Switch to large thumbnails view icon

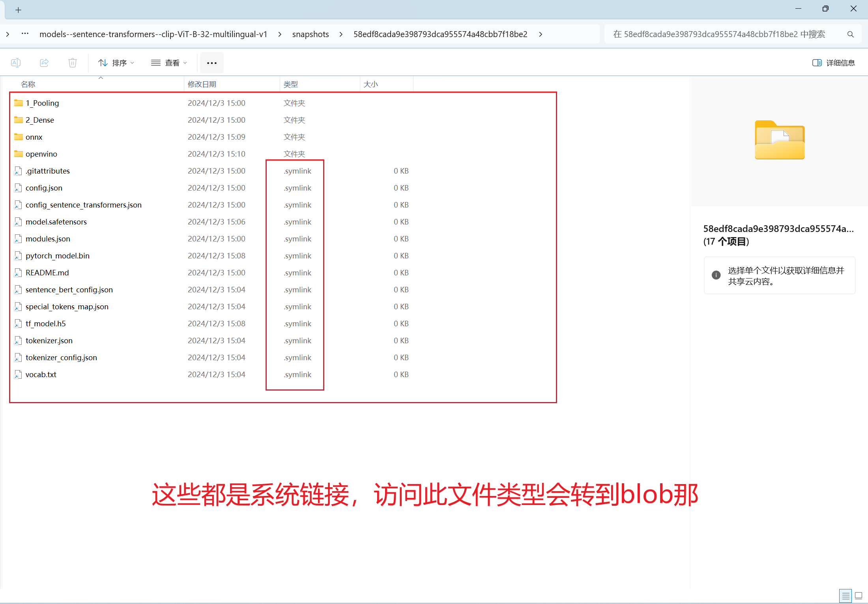point(859,595)
